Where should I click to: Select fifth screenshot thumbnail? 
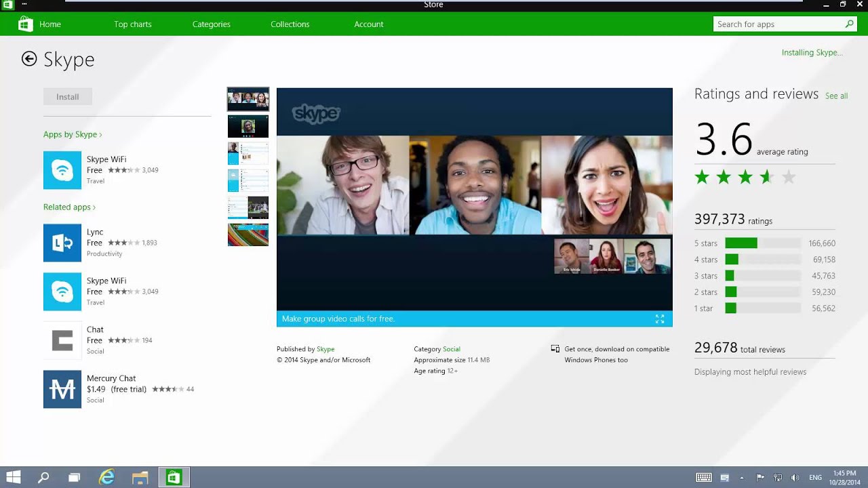tap(248, 207)
